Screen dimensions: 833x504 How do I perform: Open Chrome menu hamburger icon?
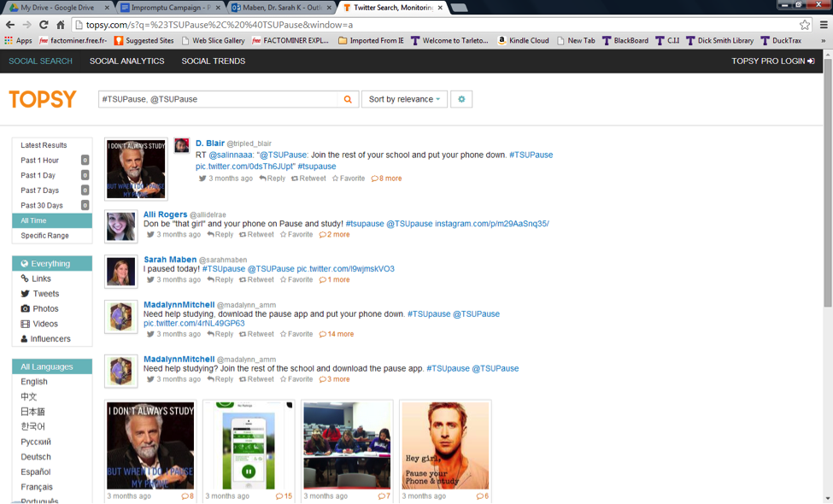[x=824, y=25]
